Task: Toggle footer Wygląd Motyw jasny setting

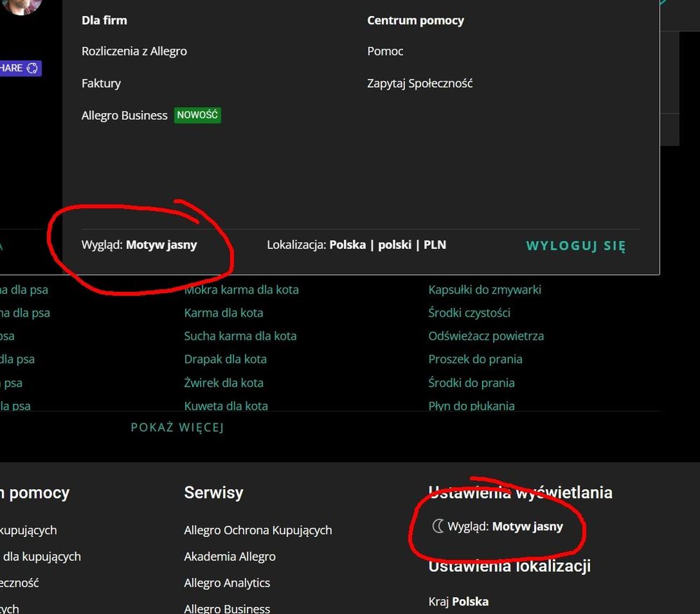Action: coord(505,526)
